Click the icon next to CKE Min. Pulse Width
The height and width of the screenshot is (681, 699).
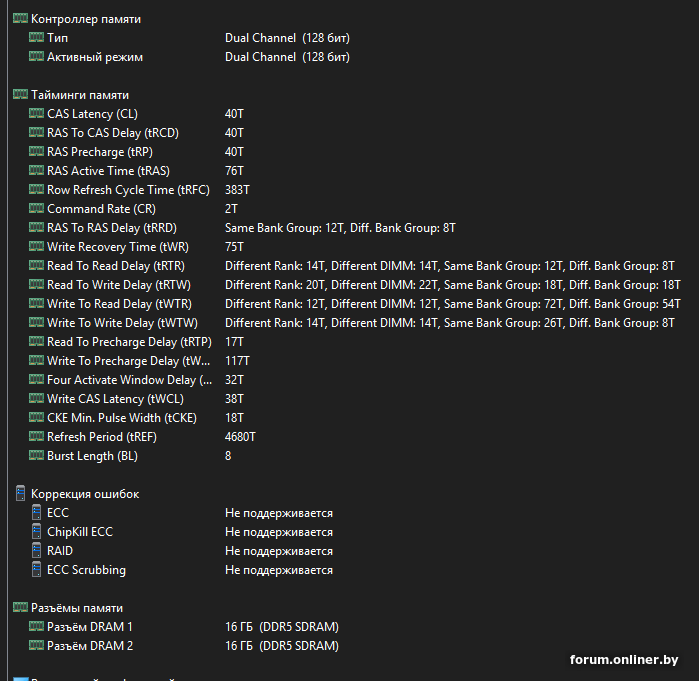[x=37, y=417]
